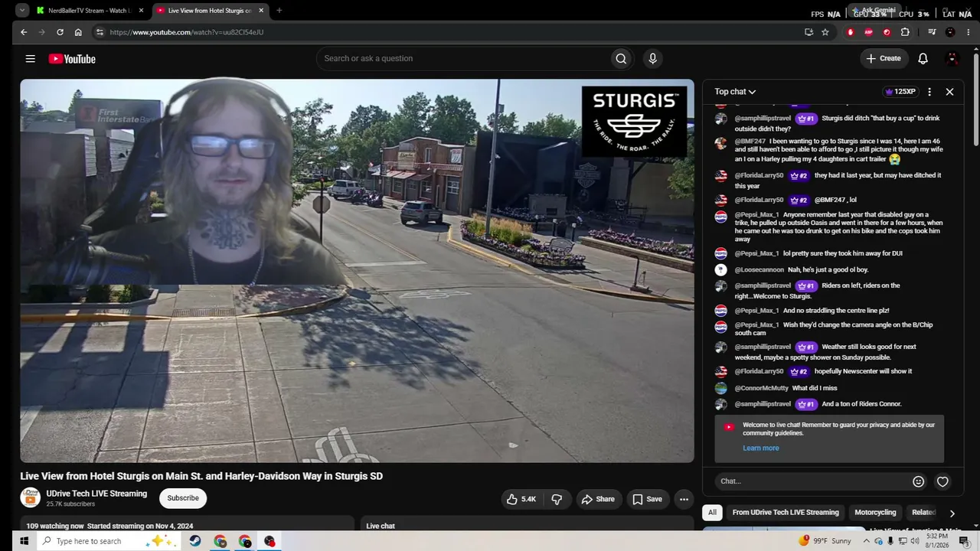Open live chat more options menu
Image resolution: width=980 pixels, height=551 pixels.
(x=929, y=92)
